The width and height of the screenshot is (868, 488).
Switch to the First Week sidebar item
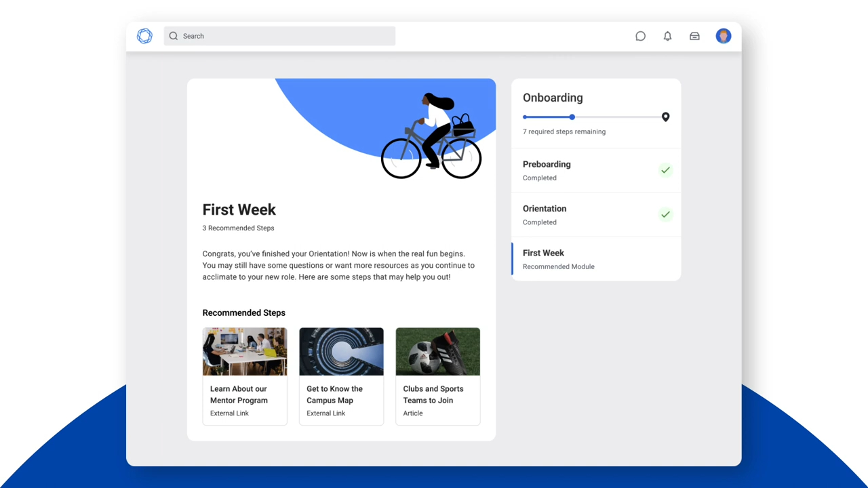[x=595, y=259]
